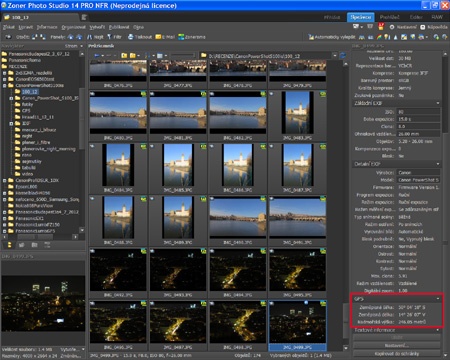Collapse the GPS section header
Image resolution: width=450 pixels, height=360 pixels.
click(397, 299)
